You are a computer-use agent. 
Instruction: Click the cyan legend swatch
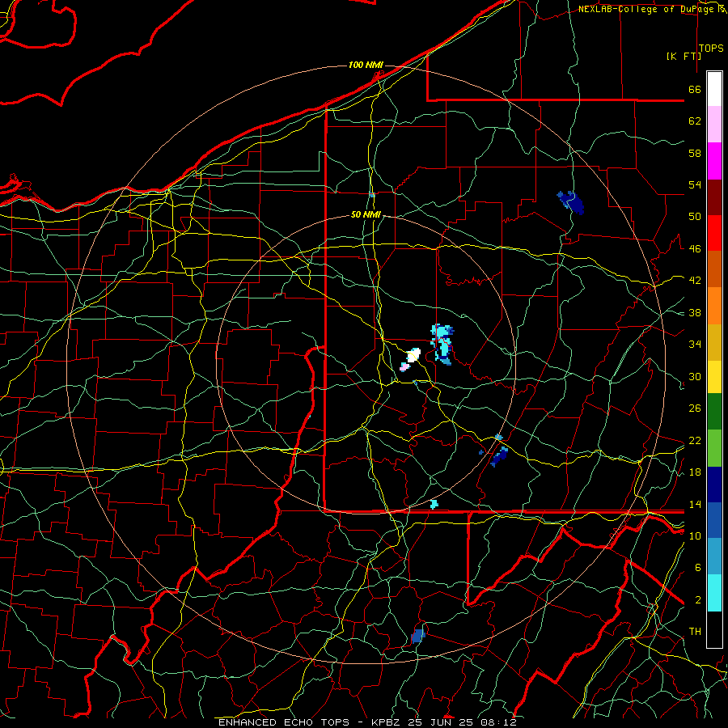point(714,593)
